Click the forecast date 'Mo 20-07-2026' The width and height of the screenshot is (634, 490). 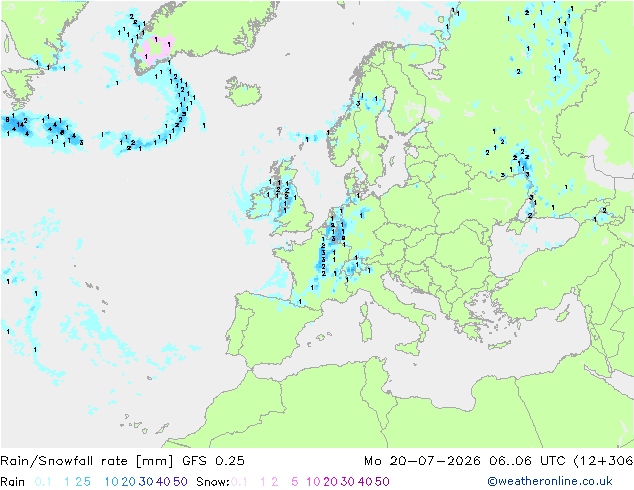point(422,460)
